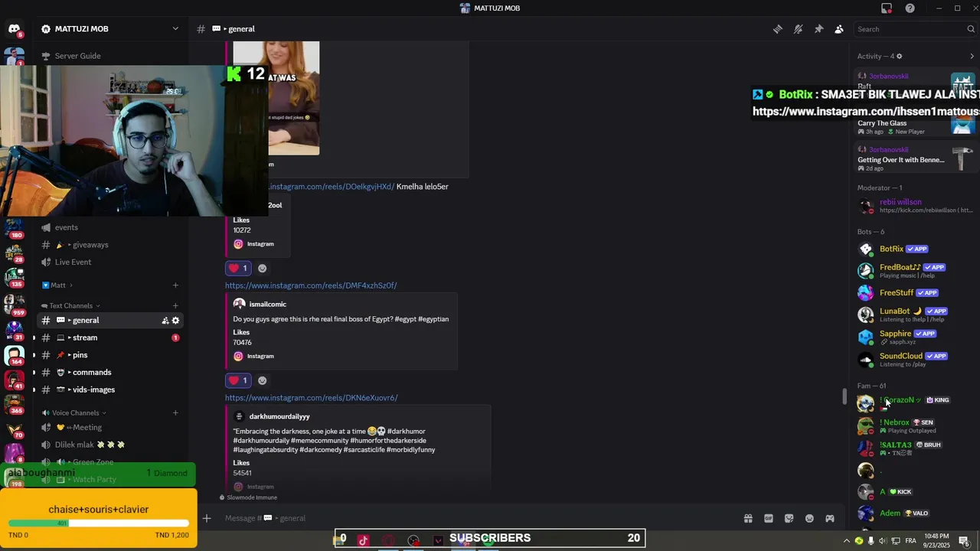Viewport: 980px width, 551px height.
Task: Open Discord direct messages home icon
Action: 14,29
